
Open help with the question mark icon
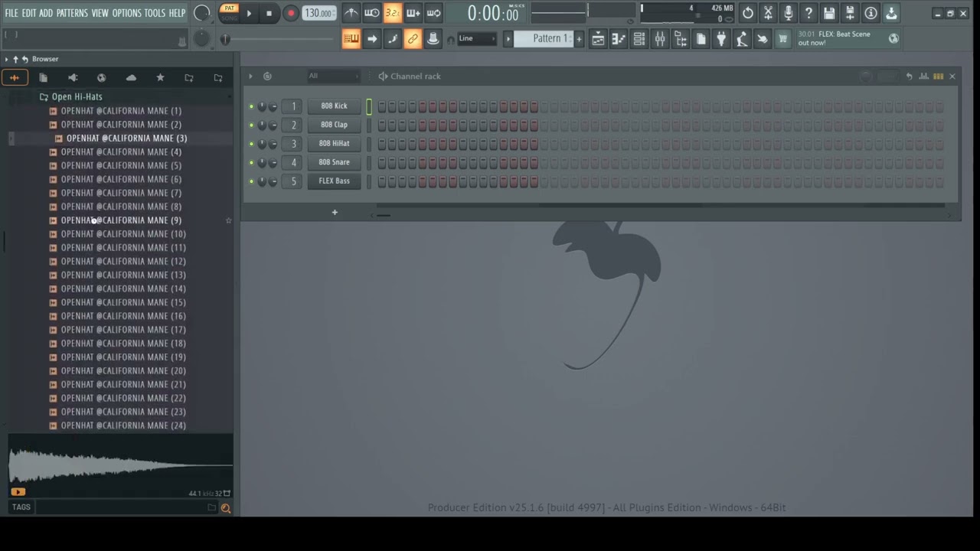tap(808, 13)
